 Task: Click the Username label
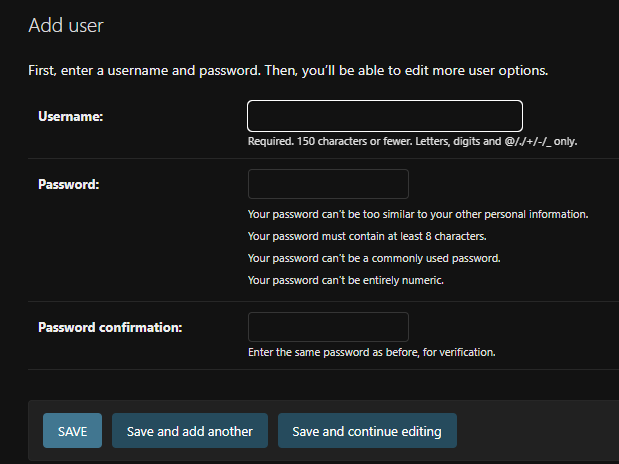[x=71, y=117]
